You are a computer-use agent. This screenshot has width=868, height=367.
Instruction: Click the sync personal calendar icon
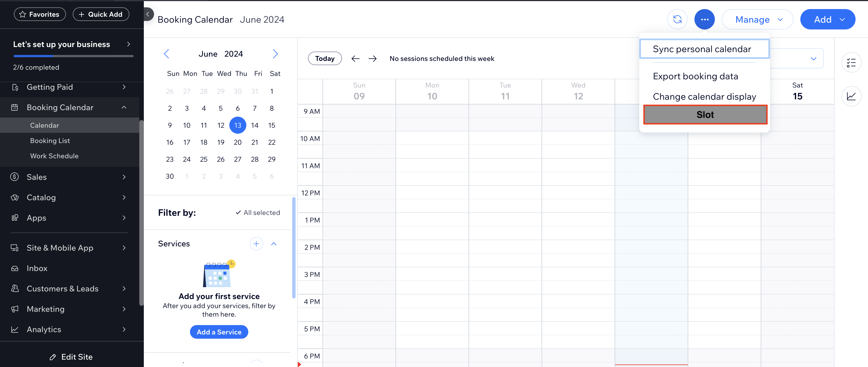coord(677,19)
